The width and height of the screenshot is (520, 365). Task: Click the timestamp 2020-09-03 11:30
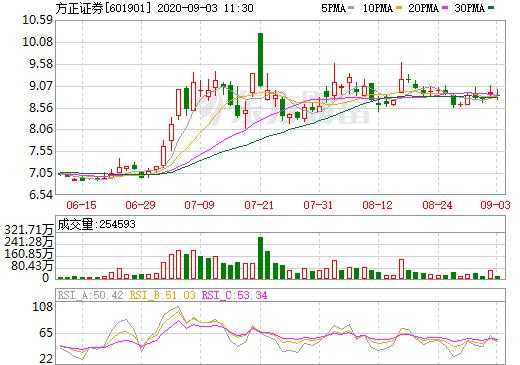coord(205,8)
